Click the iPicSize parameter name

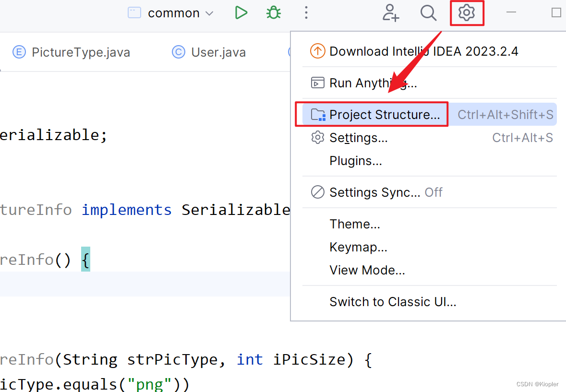pyautogui.click(x=309, y=359)
